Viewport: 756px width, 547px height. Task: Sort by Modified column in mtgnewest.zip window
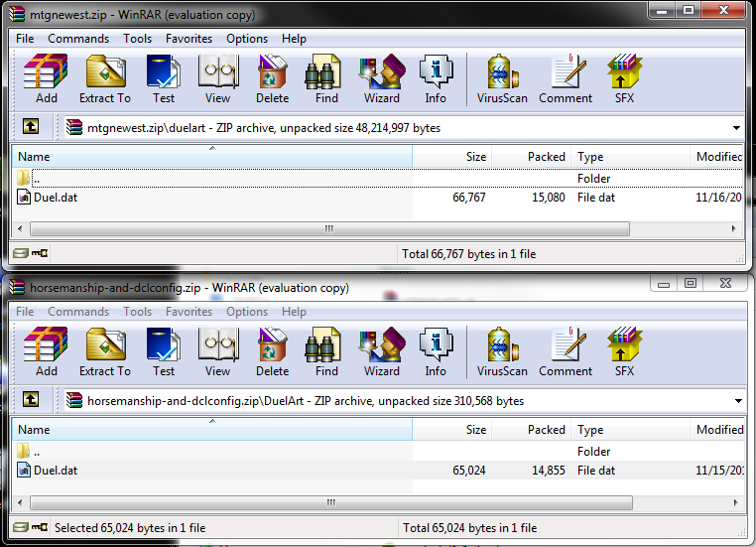(x=716, y=156)
